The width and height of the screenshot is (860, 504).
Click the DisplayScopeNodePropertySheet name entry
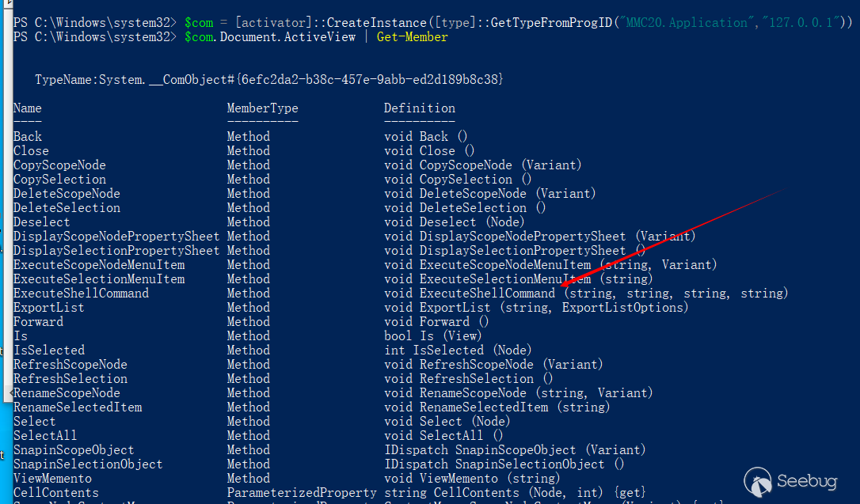click(x=116, y=236)
